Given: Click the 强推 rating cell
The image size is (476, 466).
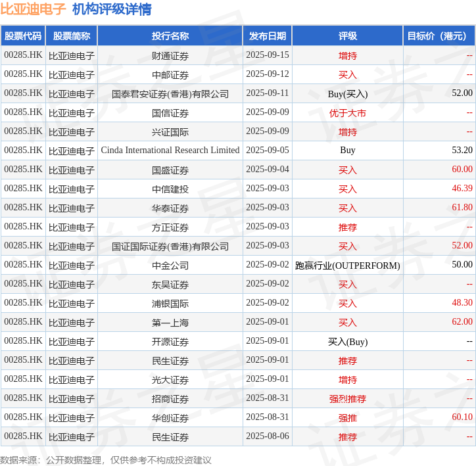Looking at the screenshot, I should click(348, 418).
